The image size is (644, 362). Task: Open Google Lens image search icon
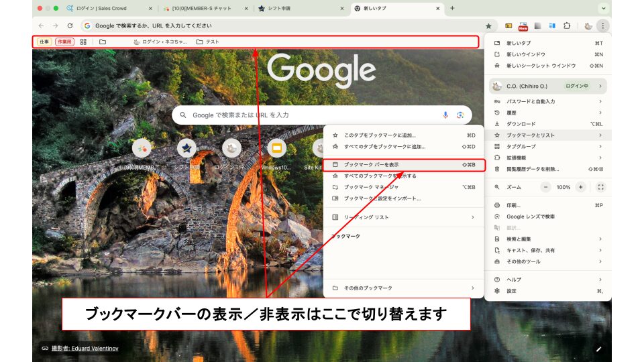click(460, 115)
